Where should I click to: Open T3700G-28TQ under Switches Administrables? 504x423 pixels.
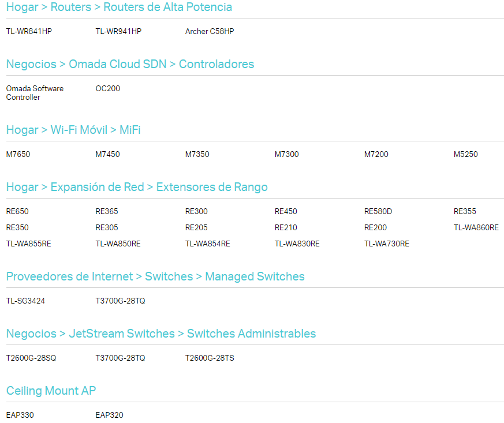coord(120,358)
